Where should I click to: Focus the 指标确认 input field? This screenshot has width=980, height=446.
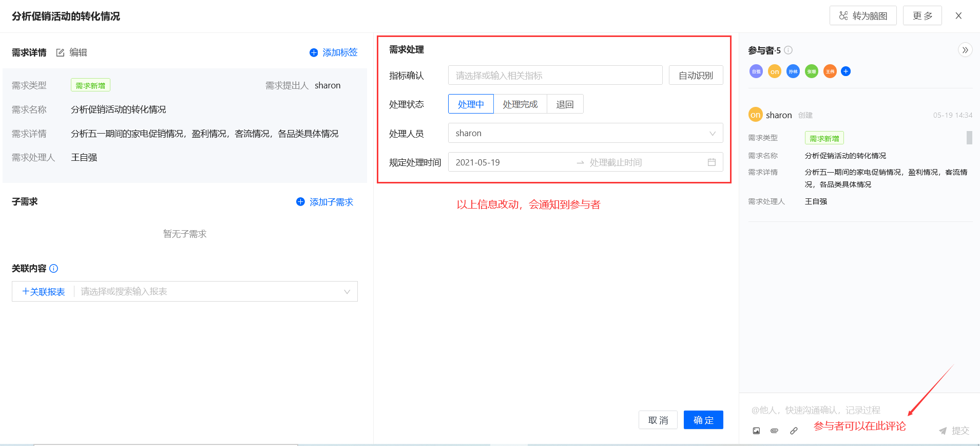[555, 76]
